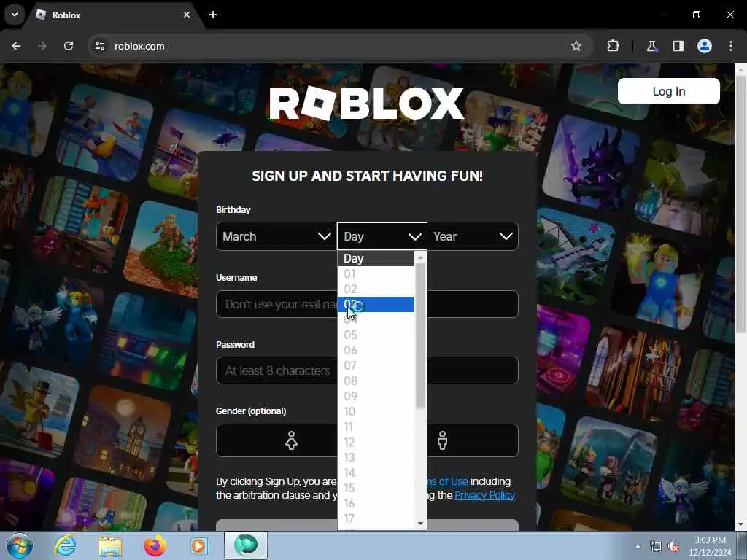Open the March month dropdown
Screen dimensions: 747x560
click(x=276, y=236)
